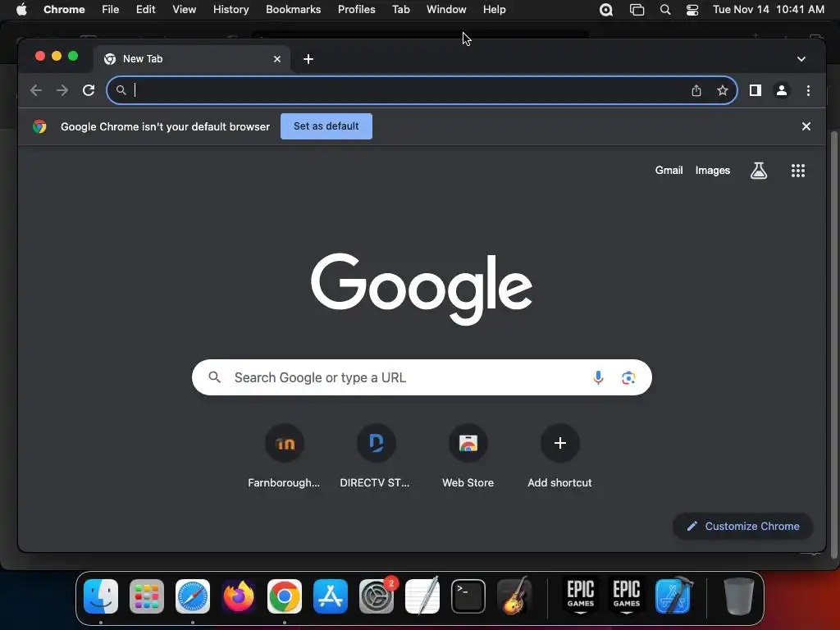Open Control Center in menu bar
Viewport: 840px width, 630px height.
click(692, 10)
